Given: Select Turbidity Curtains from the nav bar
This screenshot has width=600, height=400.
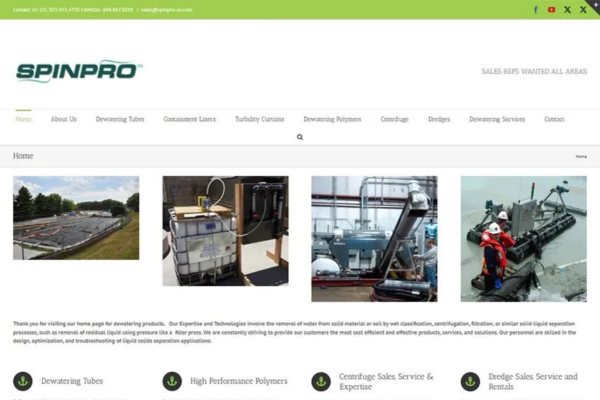Looking at the screenshot, I should click(x=259, y=119).
